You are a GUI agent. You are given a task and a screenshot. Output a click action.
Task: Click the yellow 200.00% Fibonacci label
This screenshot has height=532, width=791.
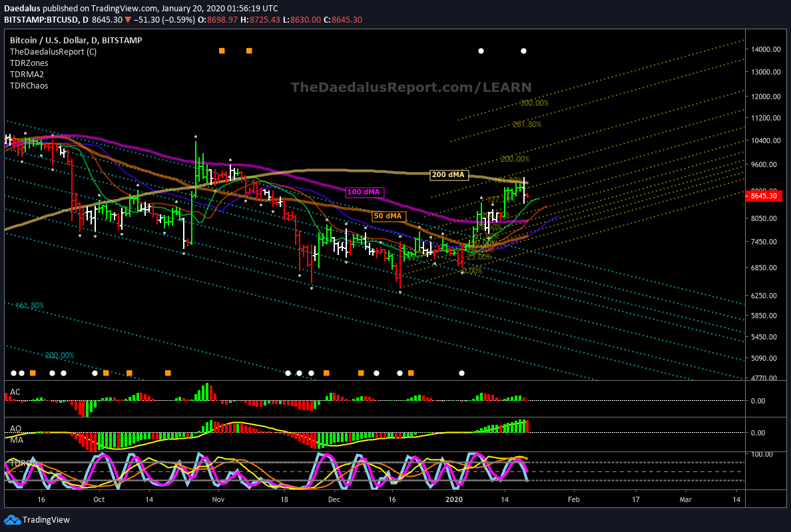coord(515,159)
